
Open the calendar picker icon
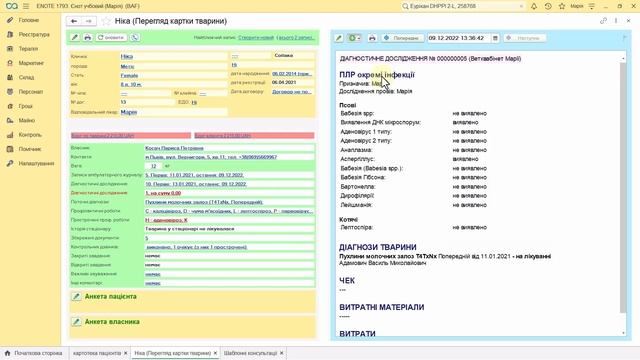click(x=495, y=38)
